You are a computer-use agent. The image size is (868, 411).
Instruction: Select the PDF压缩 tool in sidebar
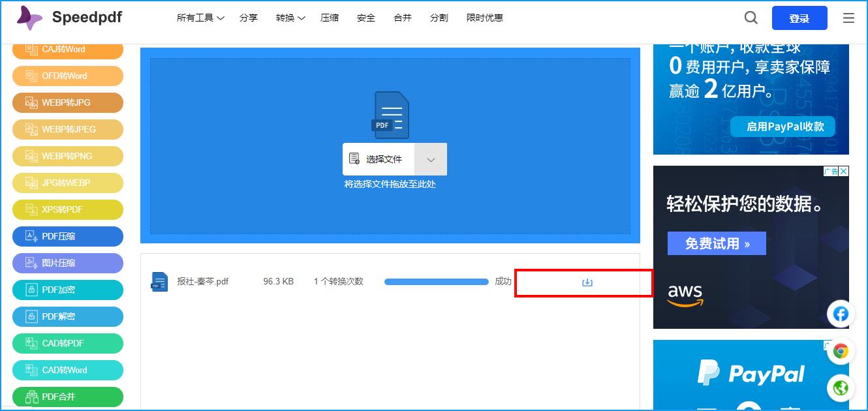click(67, 236)
